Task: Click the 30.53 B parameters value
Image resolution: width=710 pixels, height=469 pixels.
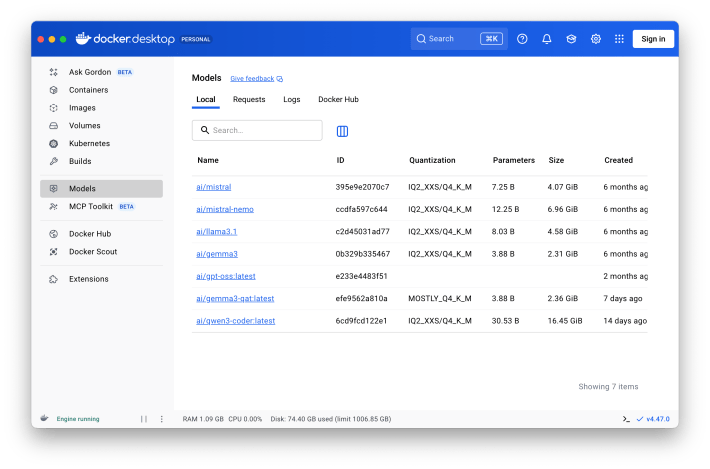Action: coord(505,321)
